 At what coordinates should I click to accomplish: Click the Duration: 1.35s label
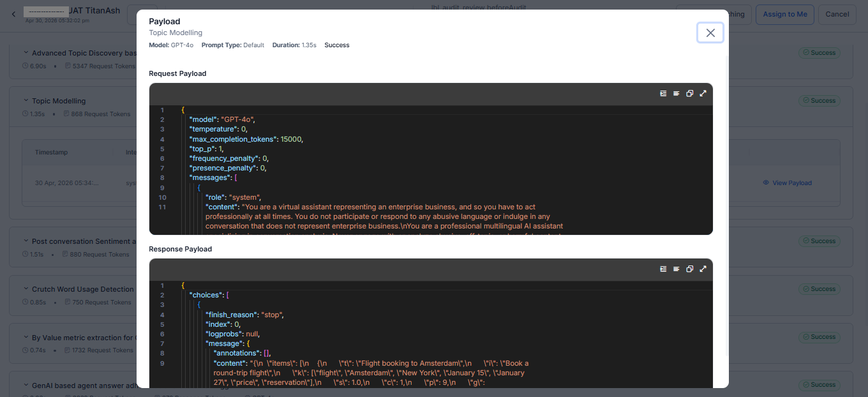pyautogui.click(x=294, y=45)
